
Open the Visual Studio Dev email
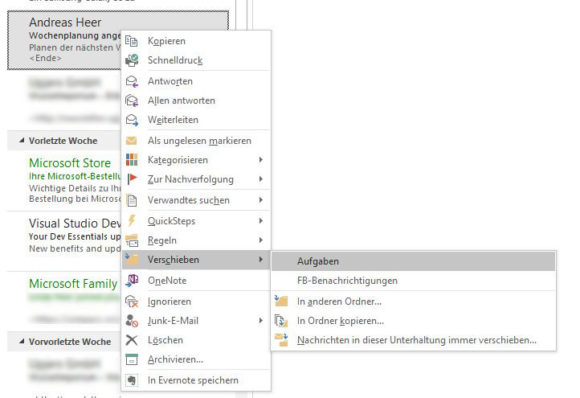point(65,240)
